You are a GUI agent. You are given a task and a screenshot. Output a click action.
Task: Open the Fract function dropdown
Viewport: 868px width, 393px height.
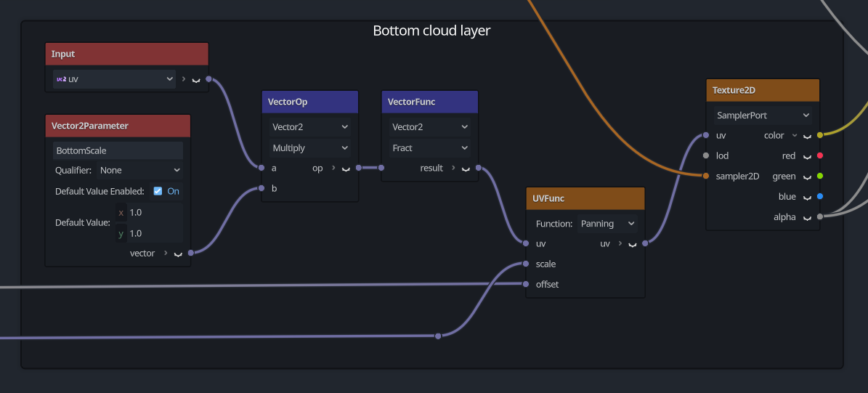click(x=429, y=148)
